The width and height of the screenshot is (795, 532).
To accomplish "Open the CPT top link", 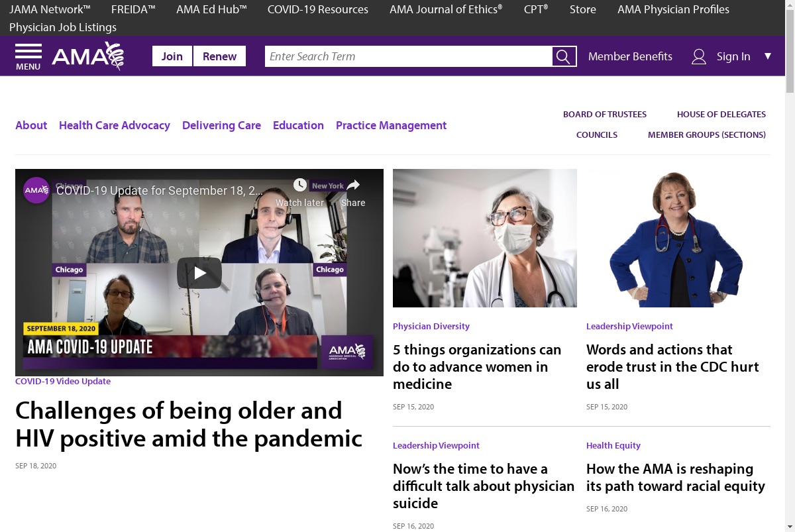I will coord(536,9).
